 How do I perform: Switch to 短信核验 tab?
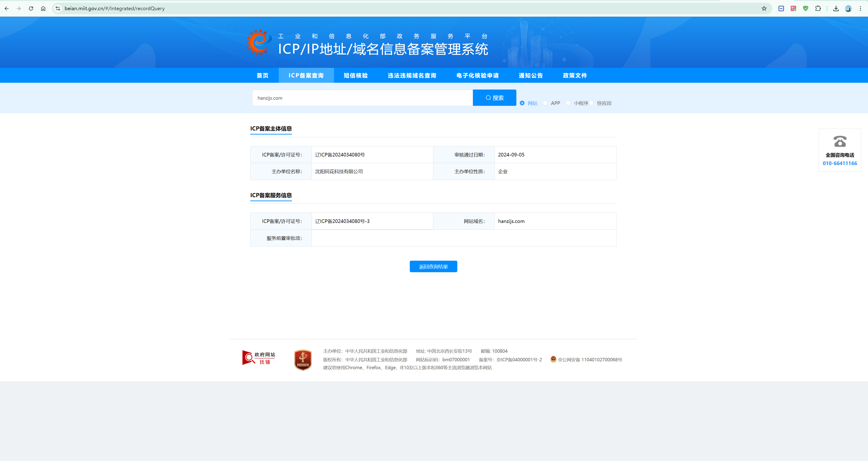(355, 76)
